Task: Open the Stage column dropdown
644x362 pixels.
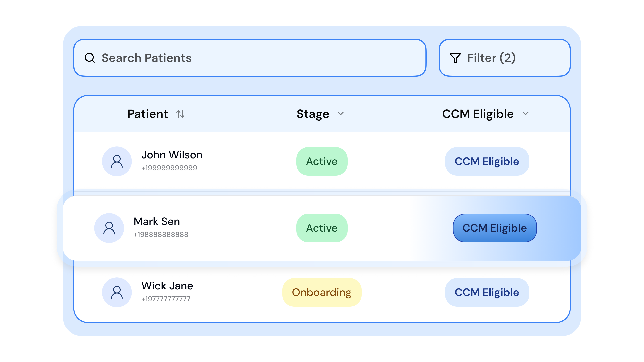Action: tap(341, 114)
